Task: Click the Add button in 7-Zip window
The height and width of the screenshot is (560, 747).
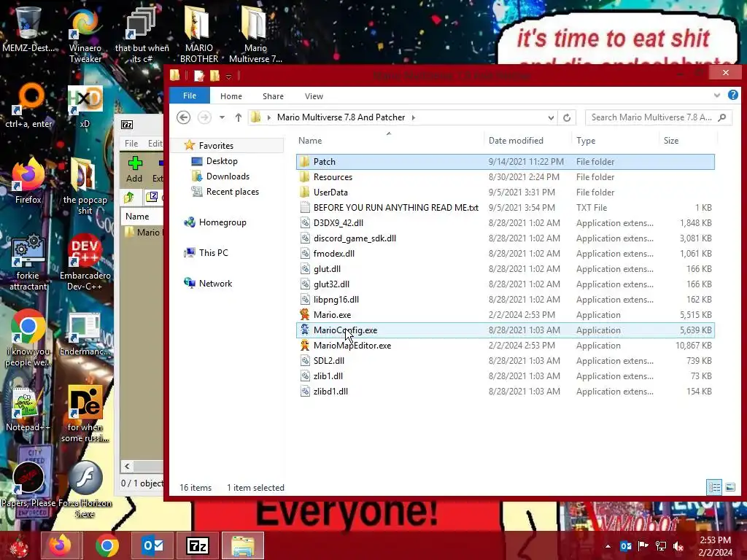Action: [134, 169]
